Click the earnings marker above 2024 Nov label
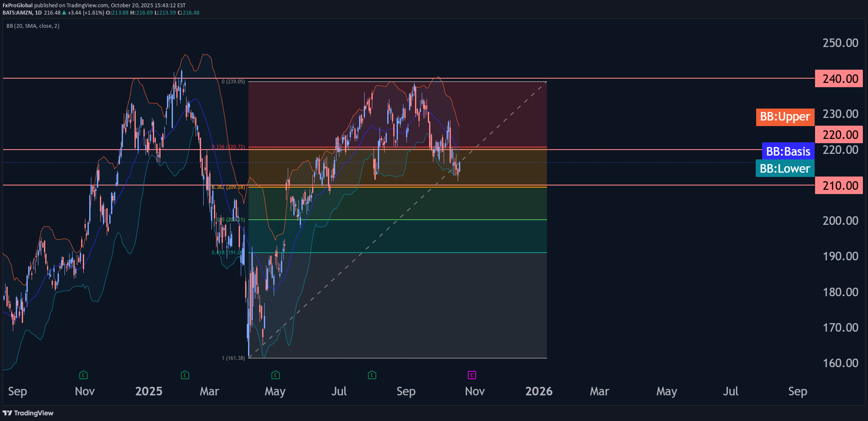Viewport: 868px width, 421px height. tap(83, 375)
